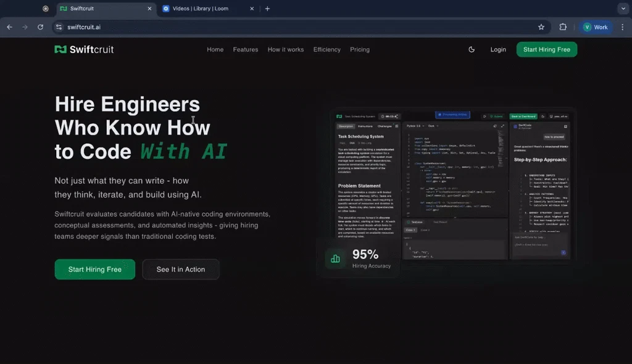This screenshot has height=364, width=632.
Task: Click the green bar chart icon
Action: point(335,259)
